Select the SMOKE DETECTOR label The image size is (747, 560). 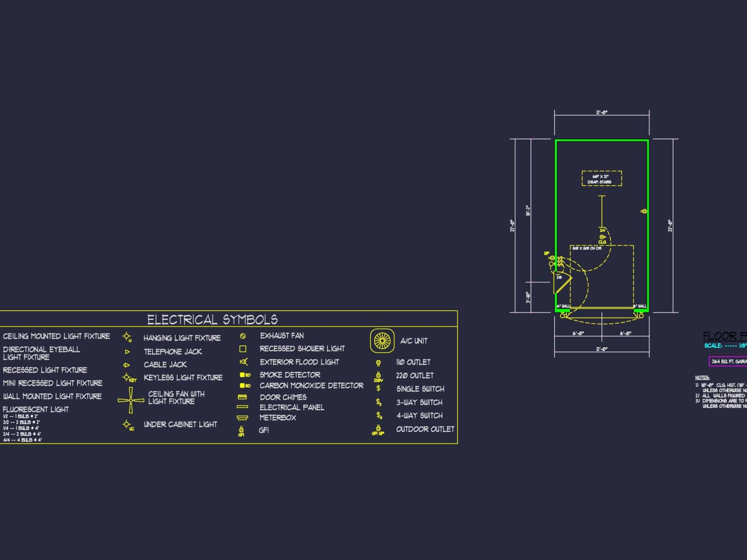[290, 375]
